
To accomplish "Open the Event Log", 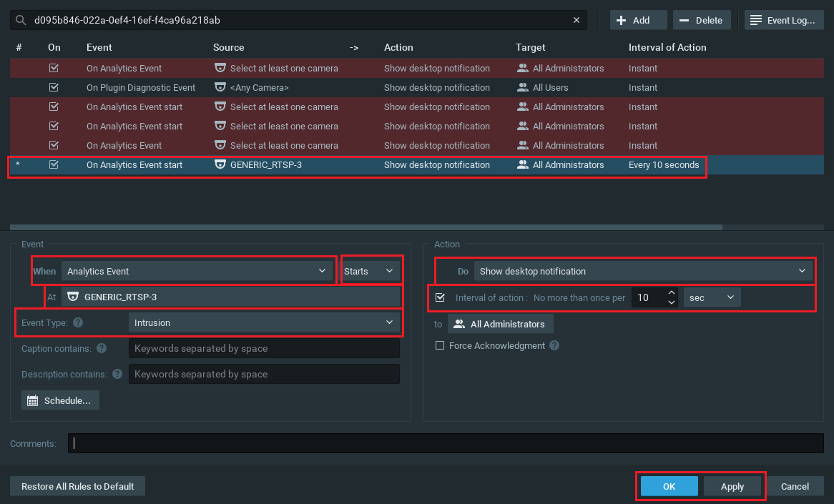I will tap(783, 20).
